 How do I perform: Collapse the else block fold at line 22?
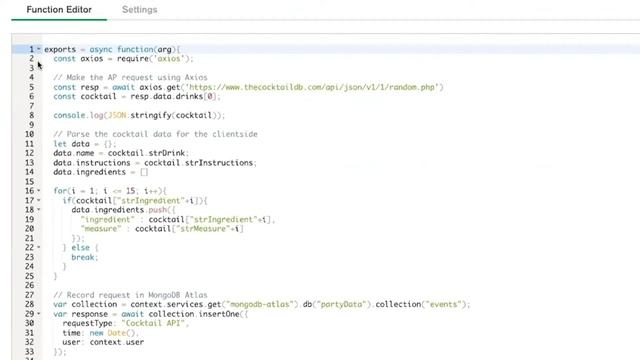tap(39, 247)
